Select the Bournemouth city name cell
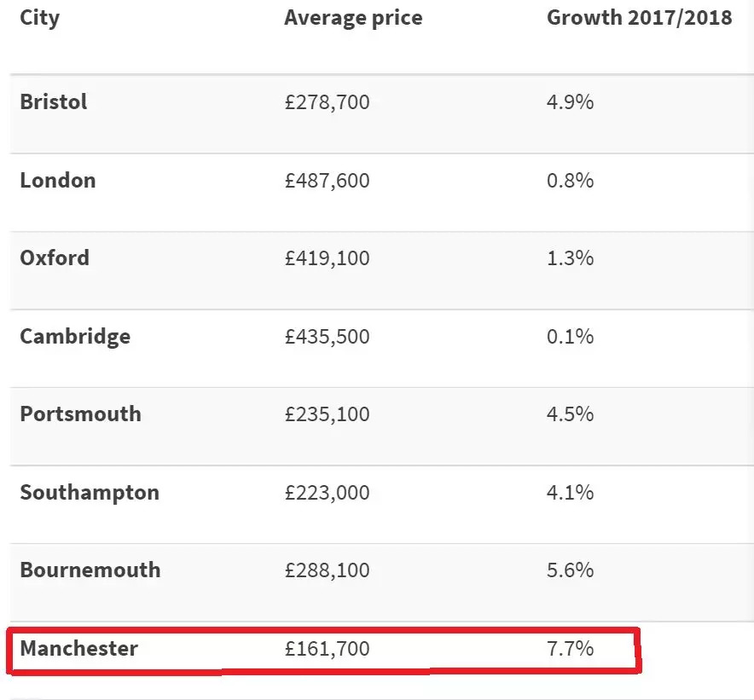754x700 pixels. point(90,570)
